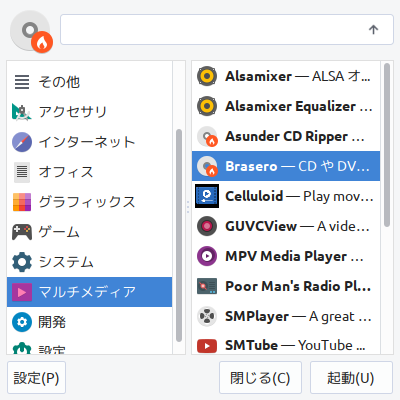This screenshot has height=400, width=400.
Task: Click the Asunder CD Ripper disc icon
Action: coord(207,136)
